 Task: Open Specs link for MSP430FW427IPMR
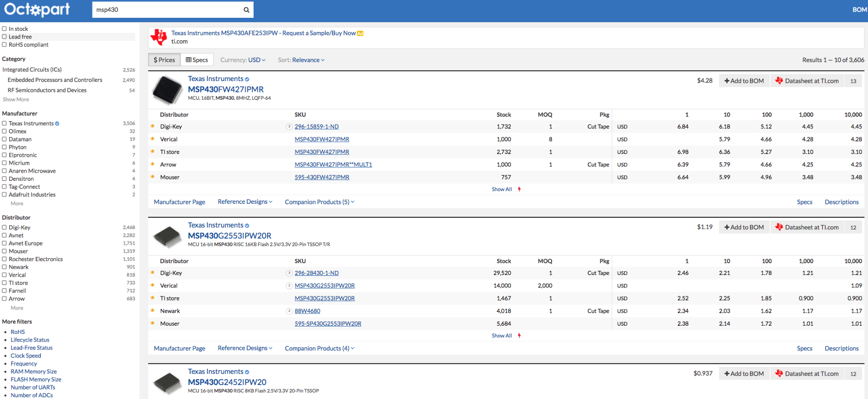pos(805,202)
